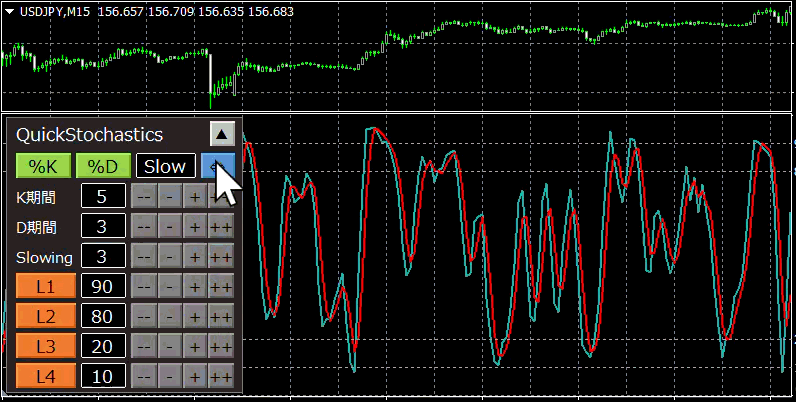796x402 pixels.
Task: Increase D期間 by one (+)
Action: (x=195, y=226)
